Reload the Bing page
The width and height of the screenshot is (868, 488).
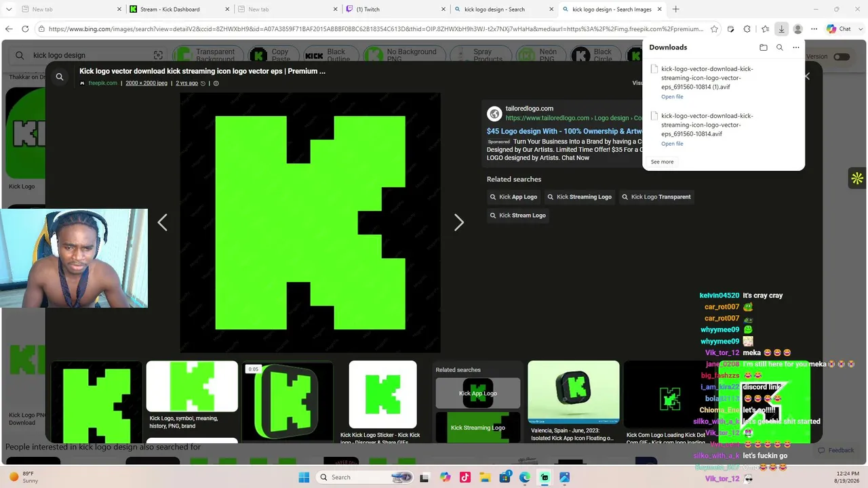click(x=25, y=29)
